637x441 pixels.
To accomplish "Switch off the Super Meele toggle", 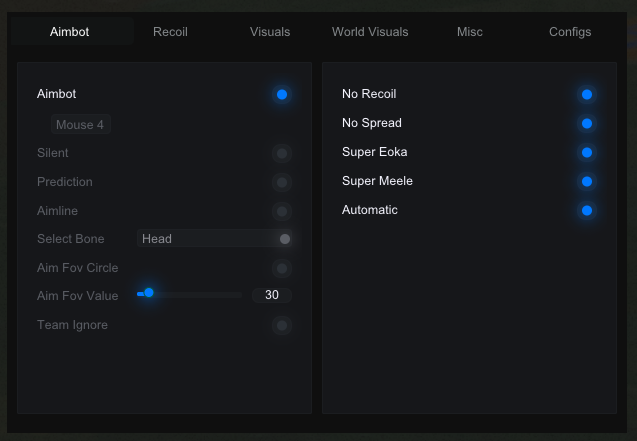I will point(587,182).
